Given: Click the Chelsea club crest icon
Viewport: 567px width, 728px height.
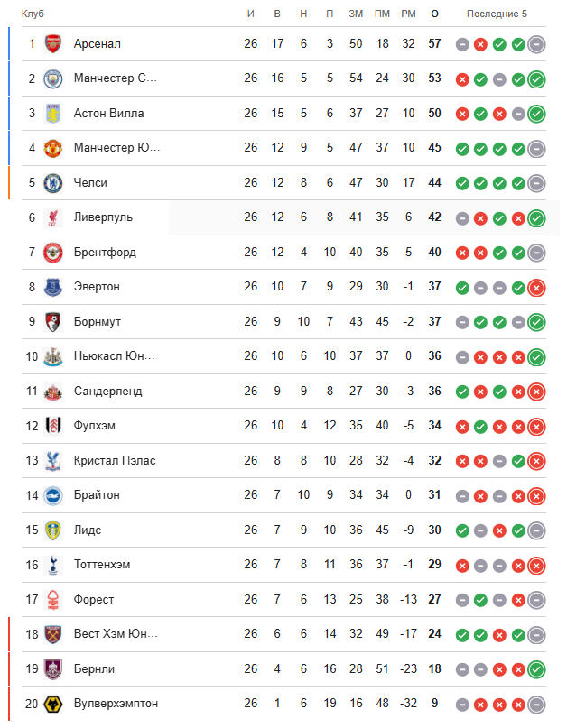Looking at the screenshot, I should click(x=53, y=183).
